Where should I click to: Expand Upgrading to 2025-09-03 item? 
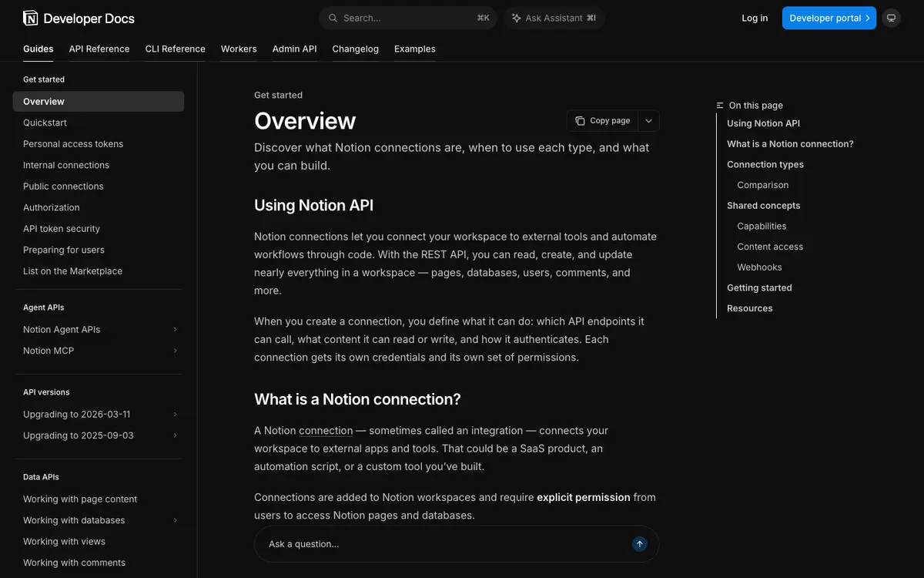176,435
